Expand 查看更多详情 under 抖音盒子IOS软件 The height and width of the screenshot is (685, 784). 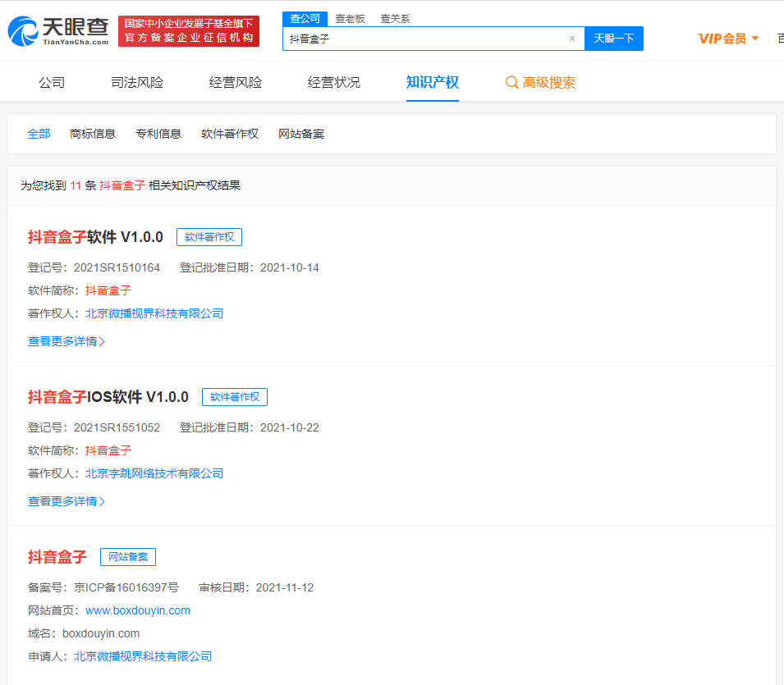tap(66, 501)
